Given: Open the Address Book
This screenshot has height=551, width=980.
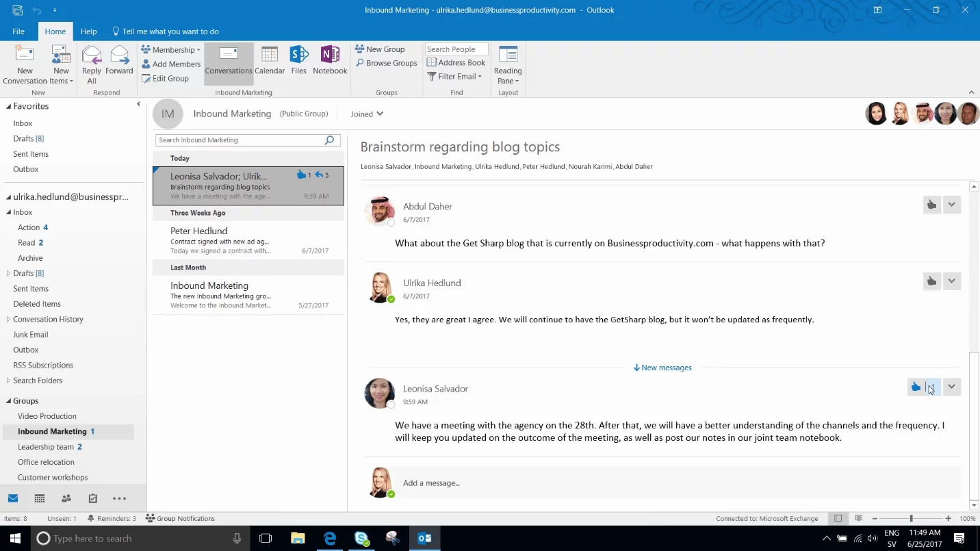Looking at the screenshot, I should [x=456, y=63].
